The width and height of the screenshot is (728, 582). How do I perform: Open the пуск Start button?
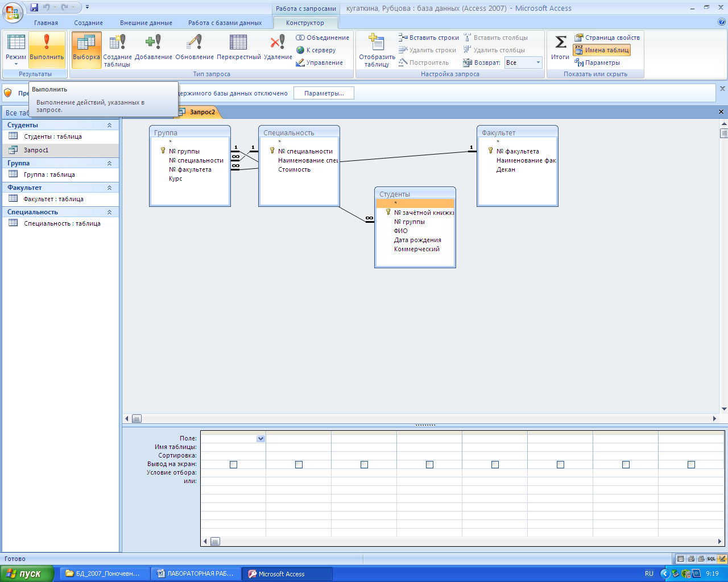(27, 573)
